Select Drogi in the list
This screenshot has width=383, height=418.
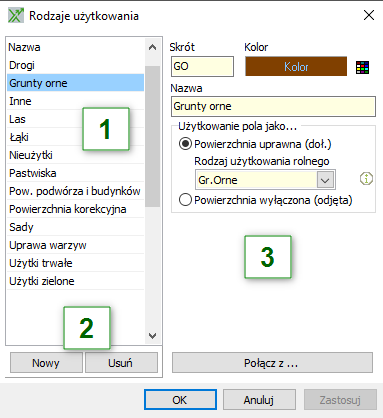tap(76, 65)
